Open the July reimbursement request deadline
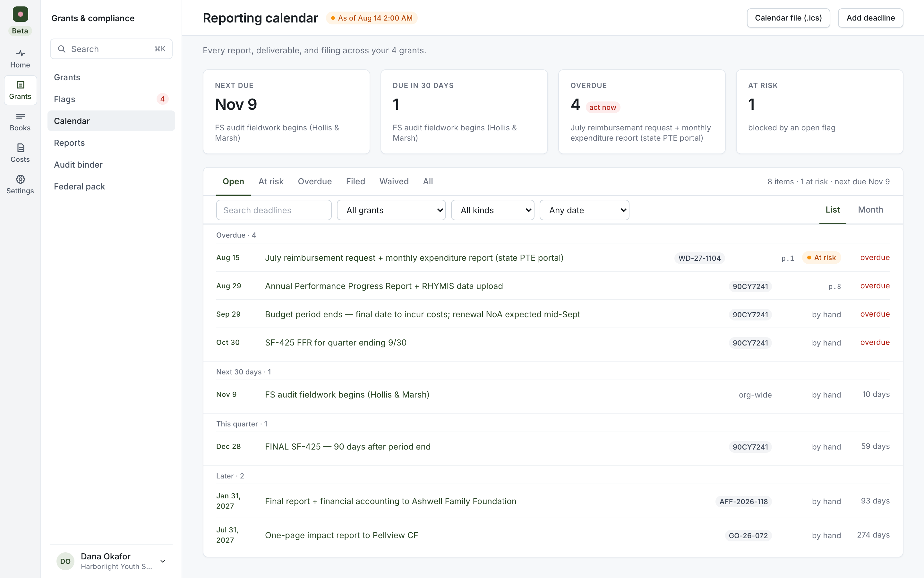This screenshot has height=578, width=924. 553,258
